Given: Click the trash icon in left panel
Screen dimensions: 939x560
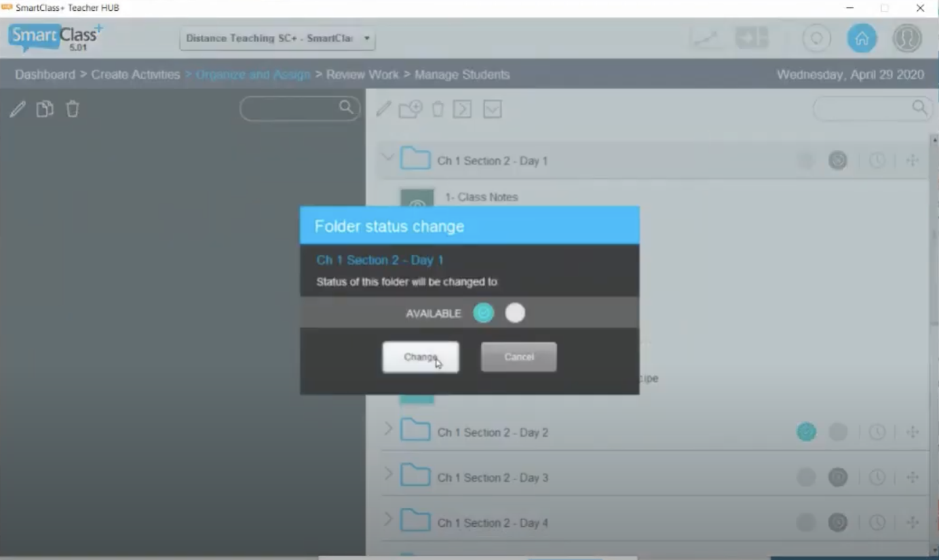Looking at the screenshot, I should coord(73,109).
